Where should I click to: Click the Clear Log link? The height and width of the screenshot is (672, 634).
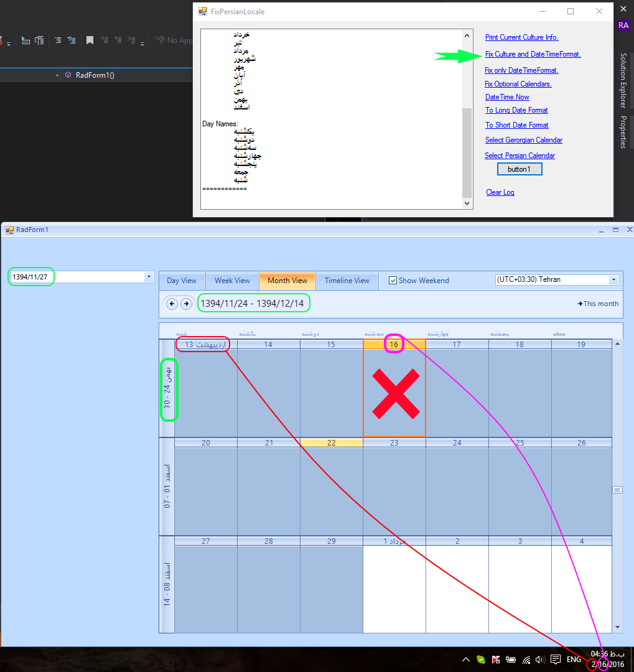coord(500,192)
